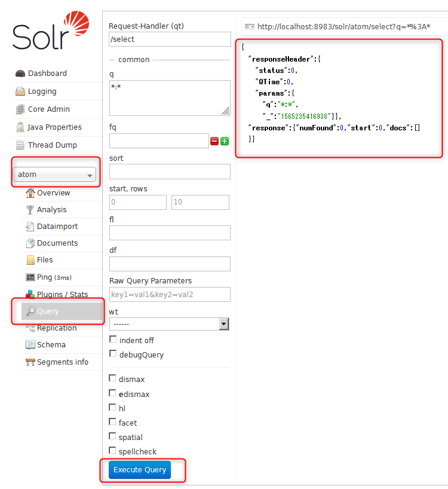Click the Logging icon
The width and height of the screenshot is (448, 489).
20,91
